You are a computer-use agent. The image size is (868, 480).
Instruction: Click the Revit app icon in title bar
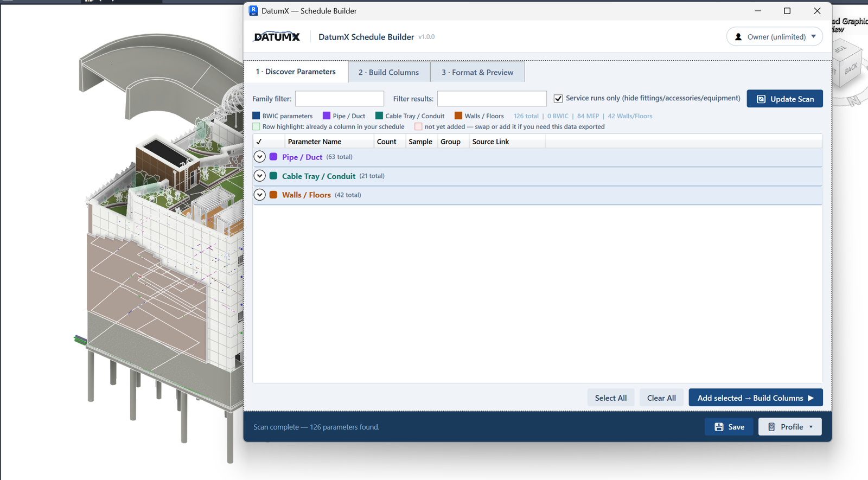pyautogui.click(x=253, y=10)
